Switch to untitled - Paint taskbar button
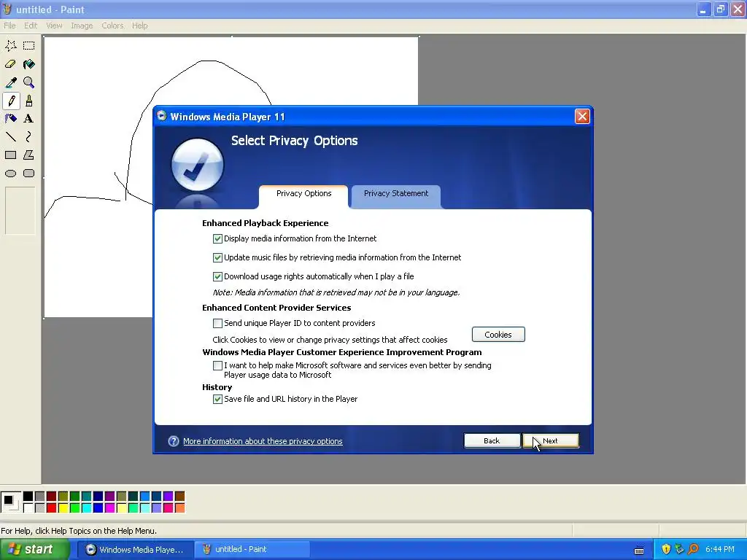Viewport: 747px width, 560px height. [252, 550]
